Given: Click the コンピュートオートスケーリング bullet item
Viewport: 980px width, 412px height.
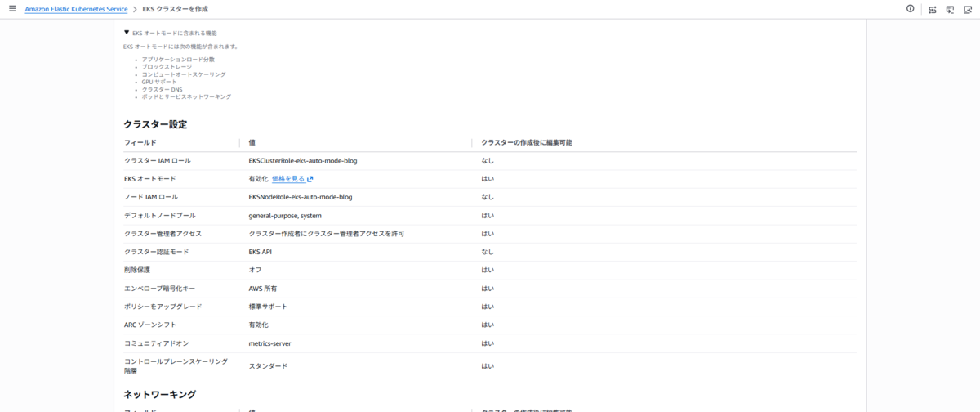Looking at the screenshot, I should click(x=184, y=74).
